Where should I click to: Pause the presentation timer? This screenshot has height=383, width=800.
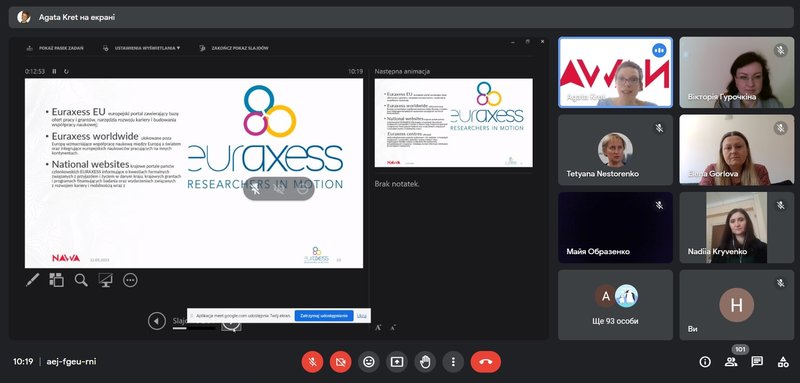click(55, 71)
